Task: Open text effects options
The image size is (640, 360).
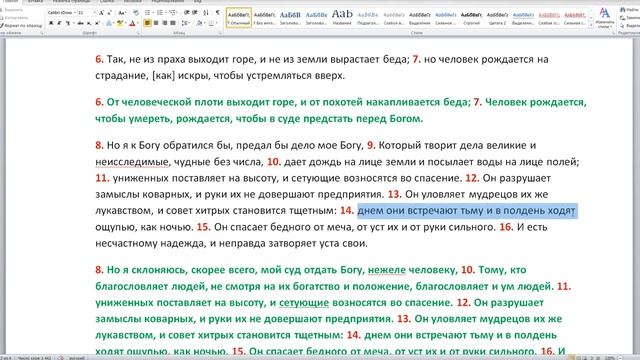Action: [109, 23]
